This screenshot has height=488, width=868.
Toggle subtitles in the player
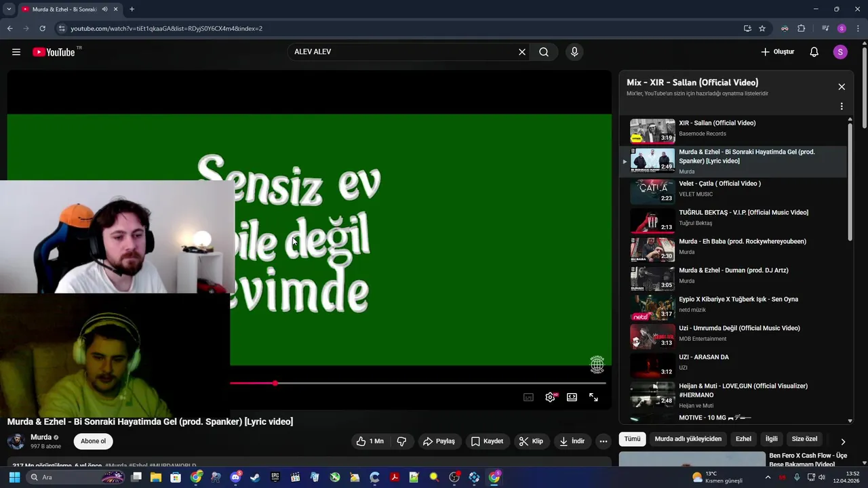528,397
